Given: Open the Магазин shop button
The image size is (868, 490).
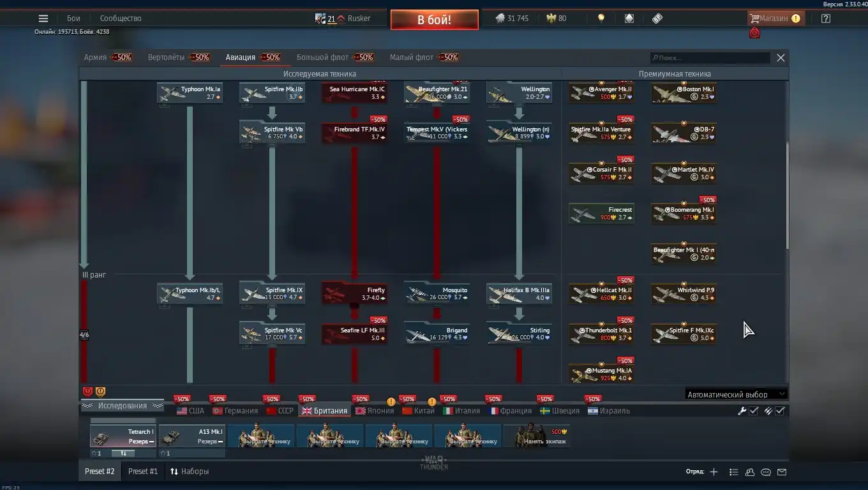Looking at the screenshot, I should (x=775, y=19).
